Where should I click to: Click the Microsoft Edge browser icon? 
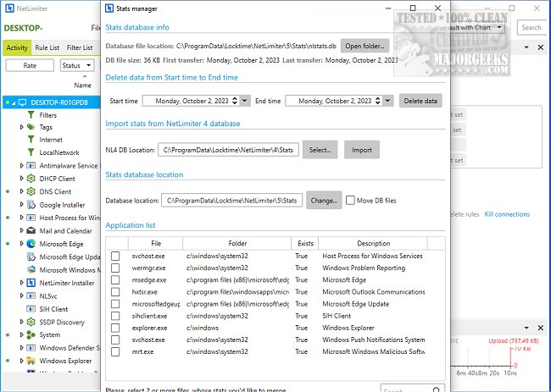[31, 244]
